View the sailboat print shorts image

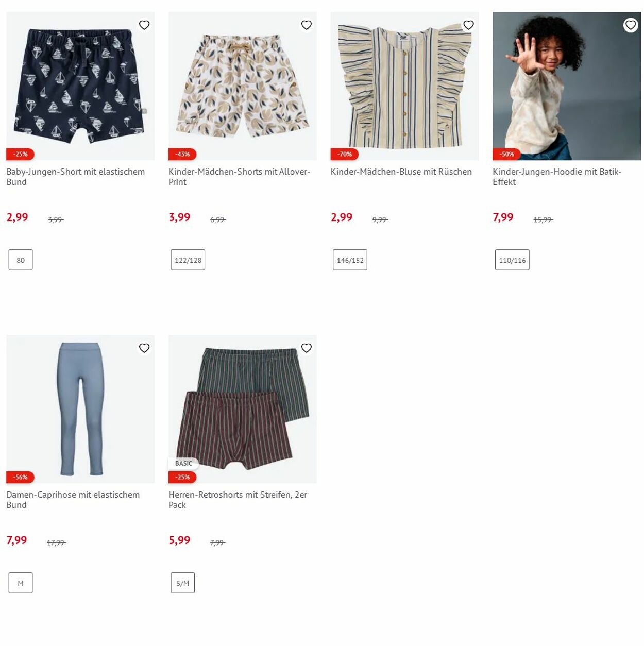click(x=80, y=86)
